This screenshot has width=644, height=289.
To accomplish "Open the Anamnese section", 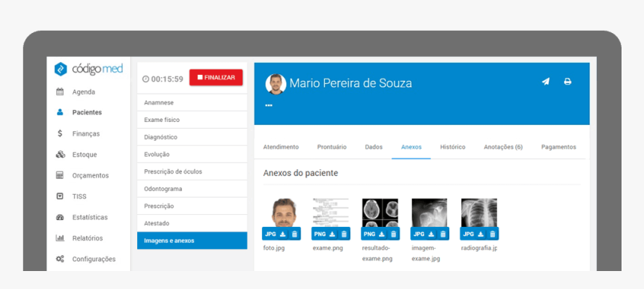I will (x=192, y=103).
